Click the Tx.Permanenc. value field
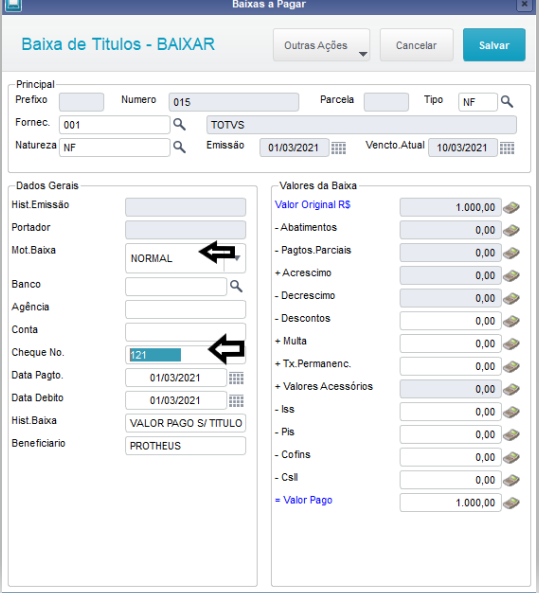This screenshot has height=593, width=539. pyautogui.click(x=450, y=366)
